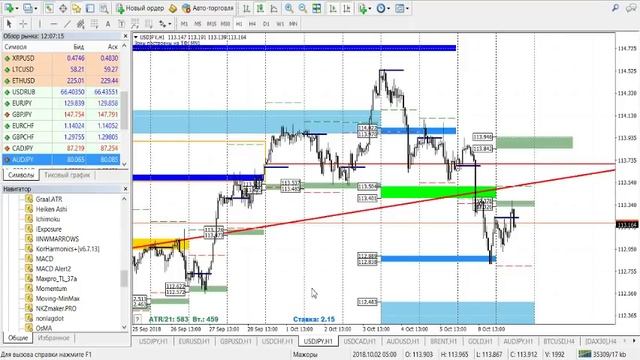Image resolution: width=640 pixels, height=360 pixels.
Task: Open the arrows objects dropdown
Action: (170, 24)
